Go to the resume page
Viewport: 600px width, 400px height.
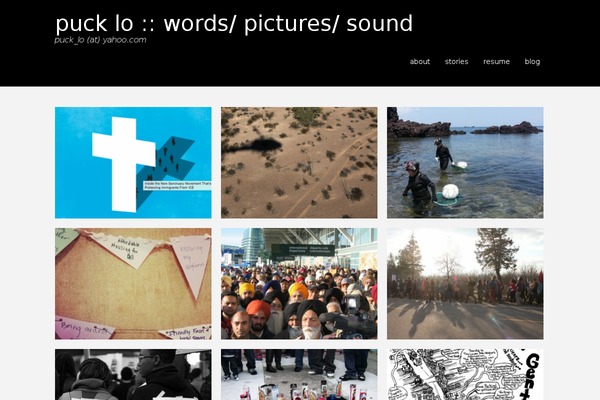click(x=496, y=62)
